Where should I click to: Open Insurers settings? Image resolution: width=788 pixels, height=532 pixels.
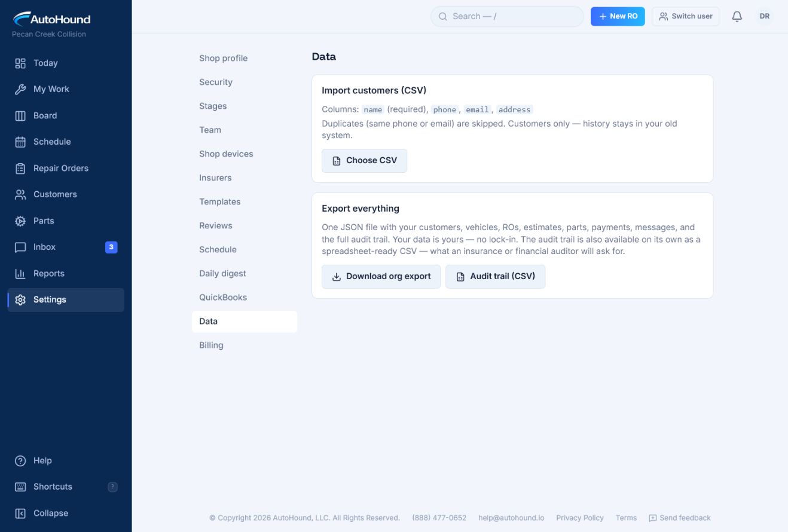pyautogui.click(x=244, y=178)
